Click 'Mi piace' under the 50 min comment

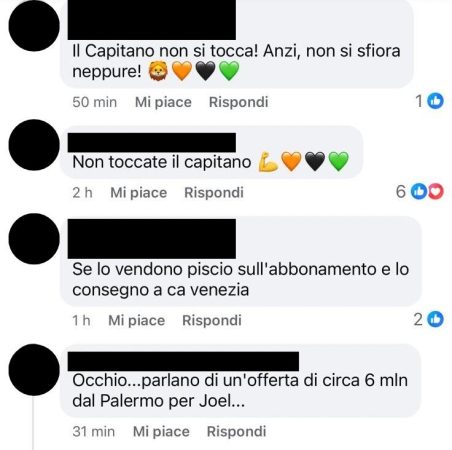[163, 102]
